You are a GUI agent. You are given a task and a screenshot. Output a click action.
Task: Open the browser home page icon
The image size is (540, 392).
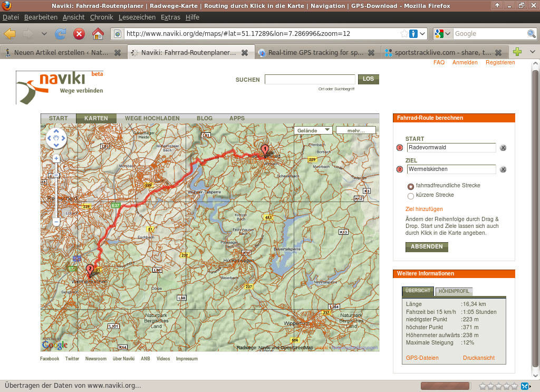tap(98, 34)
